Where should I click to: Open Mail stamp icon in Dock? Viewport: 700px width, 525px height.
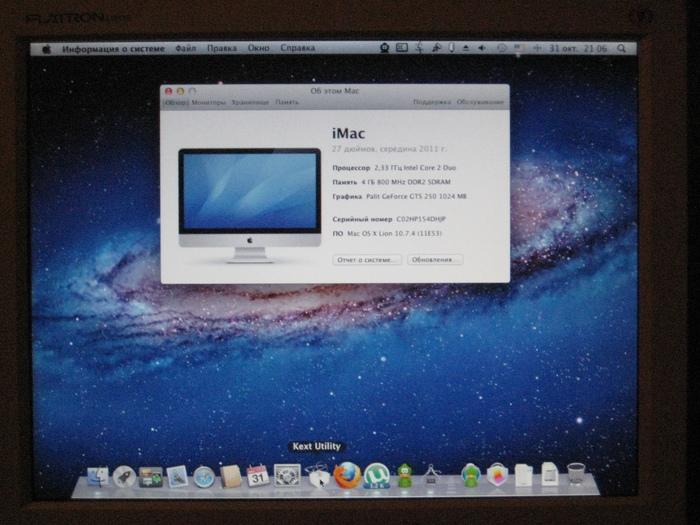[177, 477]
